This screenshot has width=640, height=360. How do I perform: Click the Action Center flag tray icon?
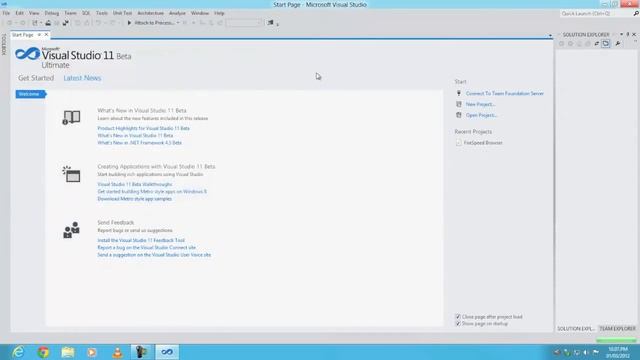coord(596,352)
